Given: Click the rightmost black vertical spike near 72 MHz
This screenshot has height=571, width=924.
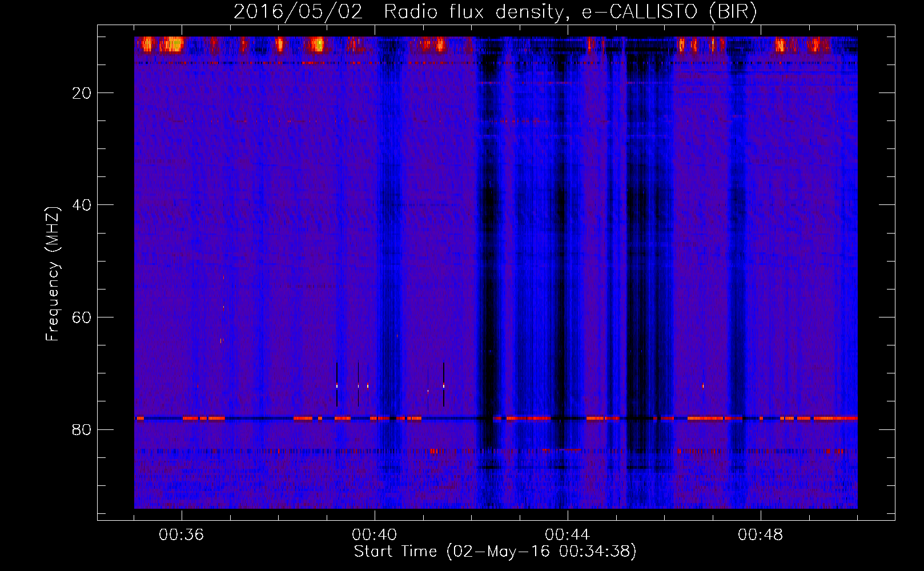Looking at the screenshot, I should pyautogui.click(x=444, y=384).
